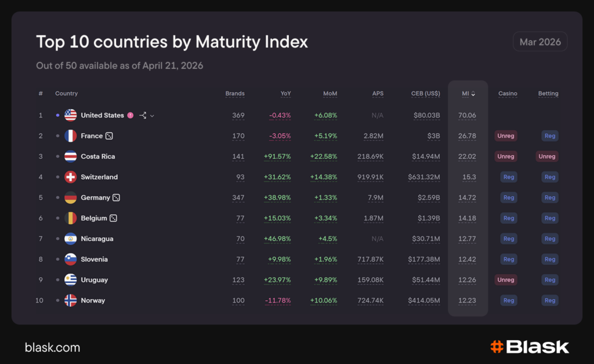Expand the United States row chevron
The height and width of the screenshot is (364, 594).
coord(152,116)
